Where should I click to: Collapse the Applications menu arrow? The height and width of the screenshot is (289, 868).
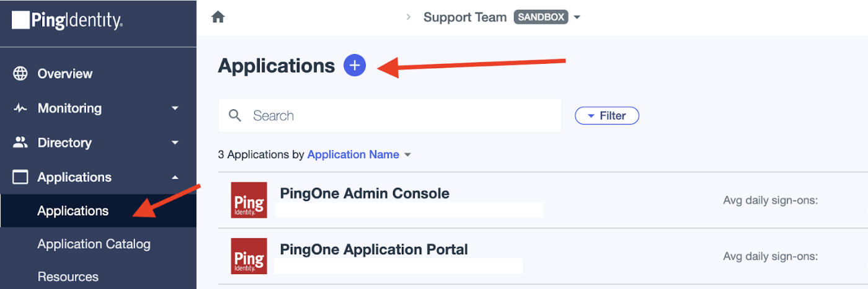175,177
